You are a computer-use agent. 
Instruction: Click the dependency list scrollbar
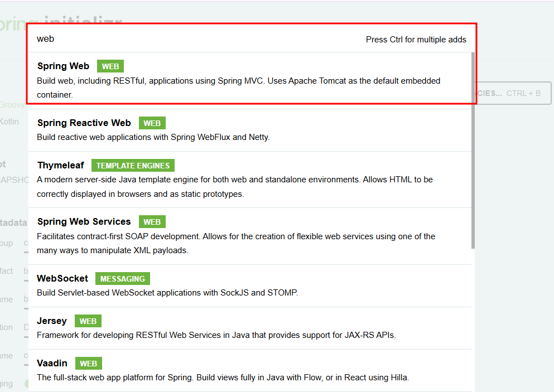coord(473,150)
